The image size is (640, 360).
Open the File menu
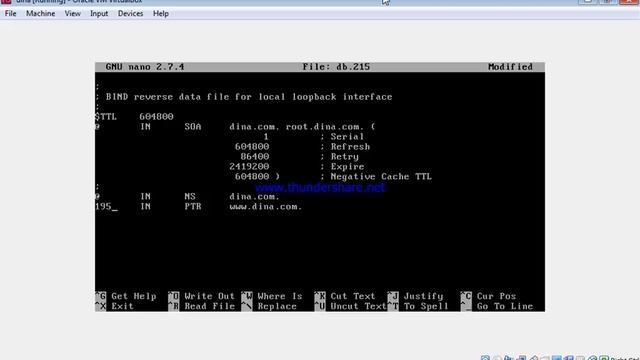10,13
